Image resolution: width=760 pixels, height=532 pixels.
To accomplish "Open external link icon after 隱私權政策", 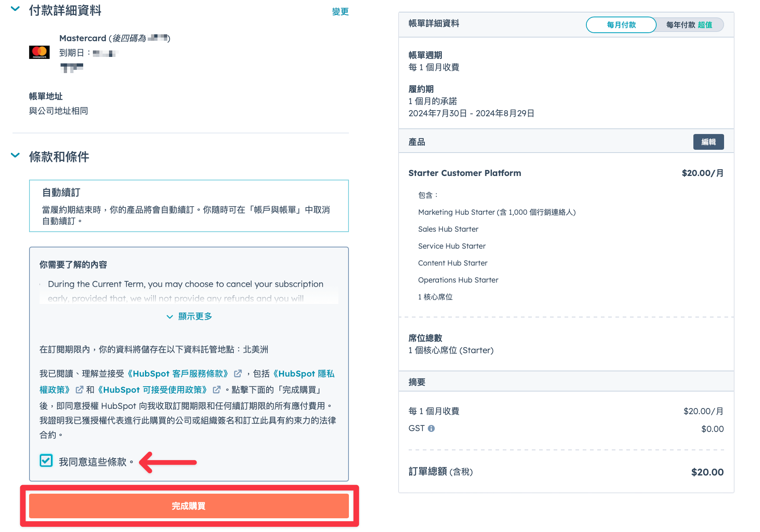I will pos(79,390).
